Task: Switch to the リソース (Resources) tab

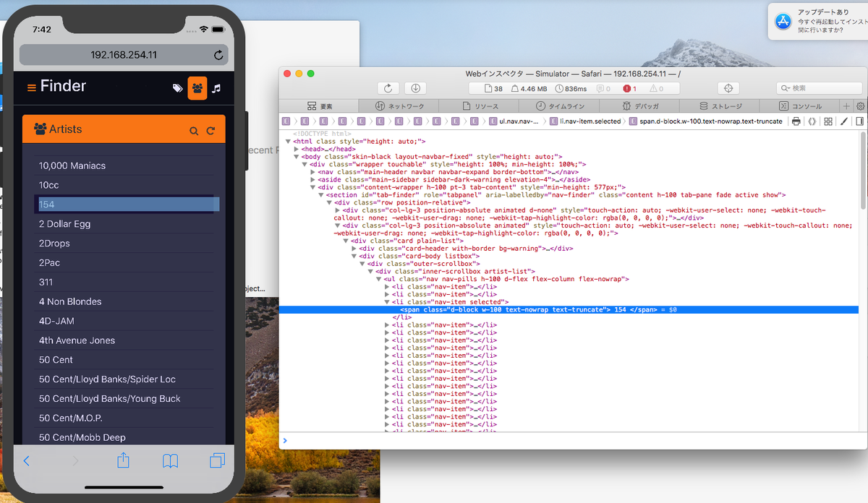Action: click(x=478, y=106)
